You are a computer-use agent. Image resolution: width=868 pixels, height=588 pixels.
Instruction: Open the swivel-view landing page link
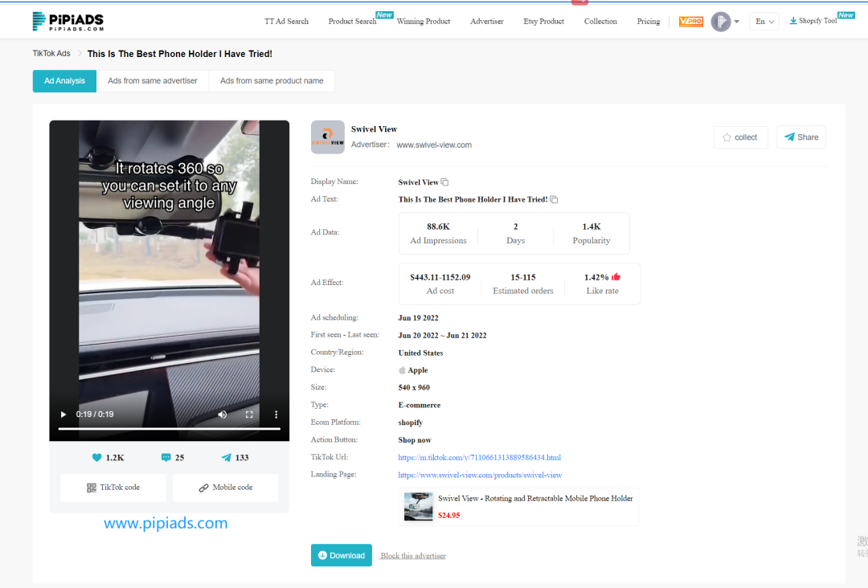click(480, 476)
